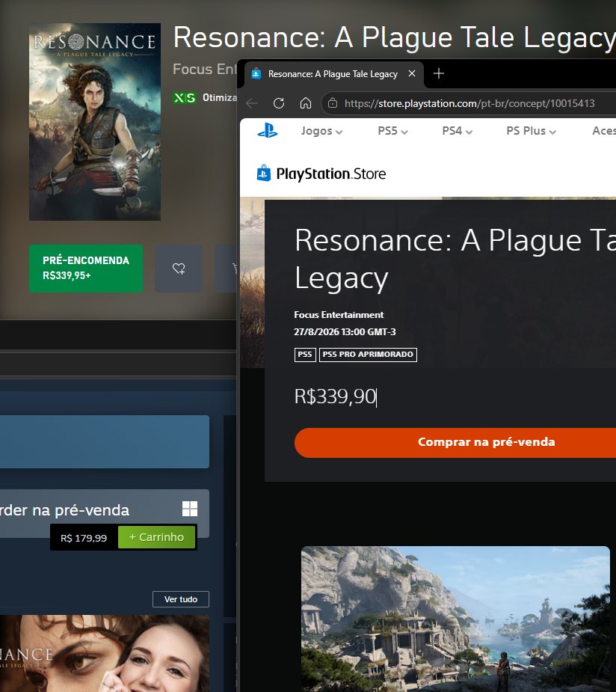View site security lock info
This screenshot has width=616, height=692.
[x=333, y=103]
